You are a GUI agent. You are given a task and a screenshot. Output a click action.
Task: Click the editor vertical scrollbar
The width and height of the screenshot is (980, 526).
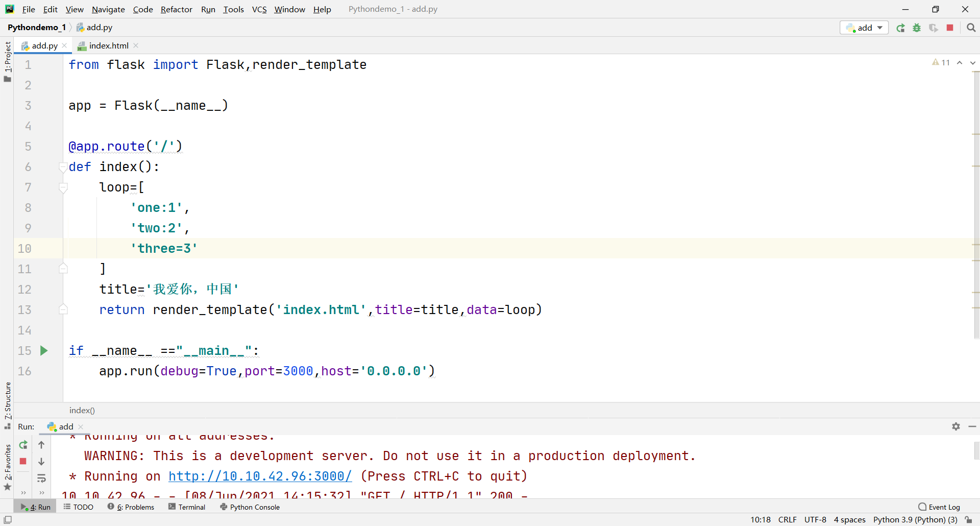(976, 204)
